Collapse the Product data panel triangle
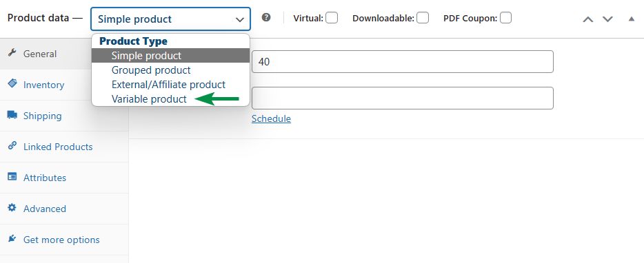This screenshot has height=263, width=644. 632,19
